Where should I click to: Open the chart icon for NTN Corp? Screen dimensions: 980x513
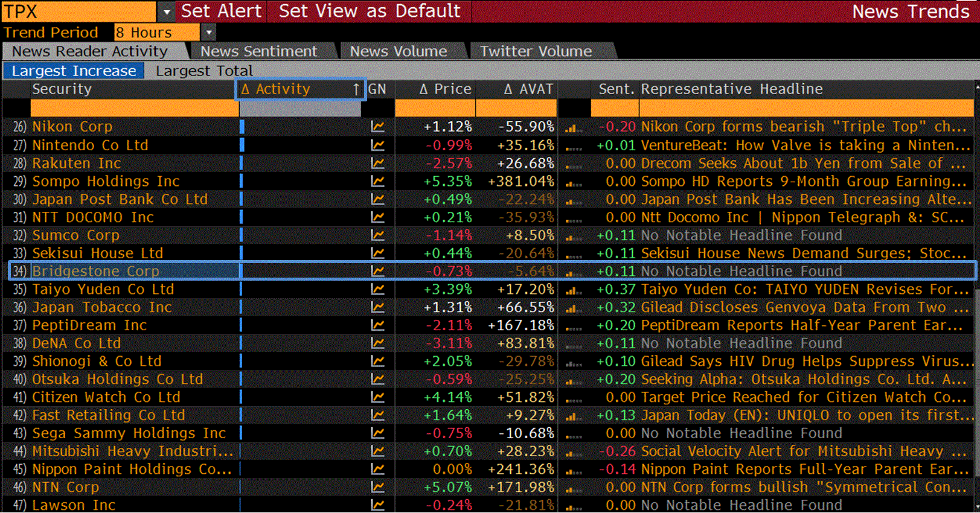377,488
